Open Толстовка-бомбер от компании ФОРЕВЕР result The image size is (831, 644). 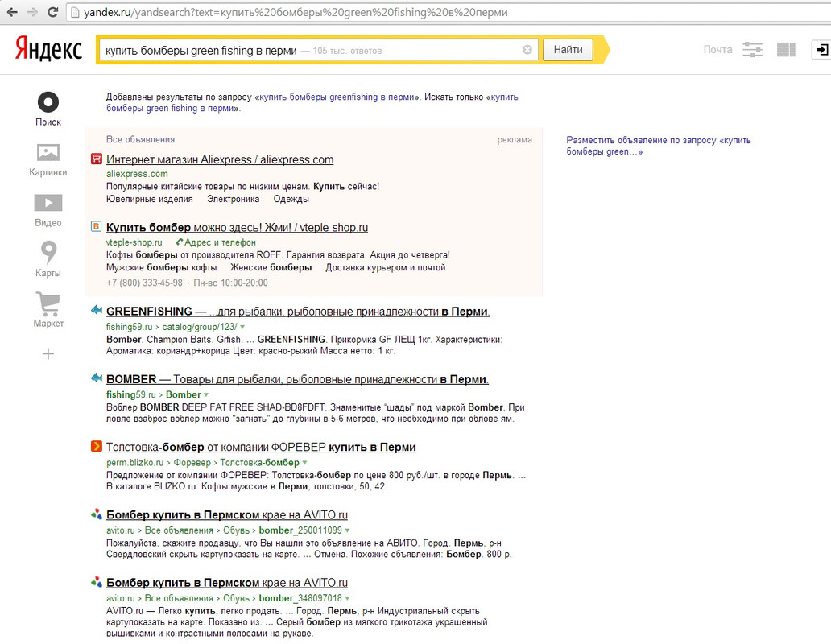pos(261,447)
